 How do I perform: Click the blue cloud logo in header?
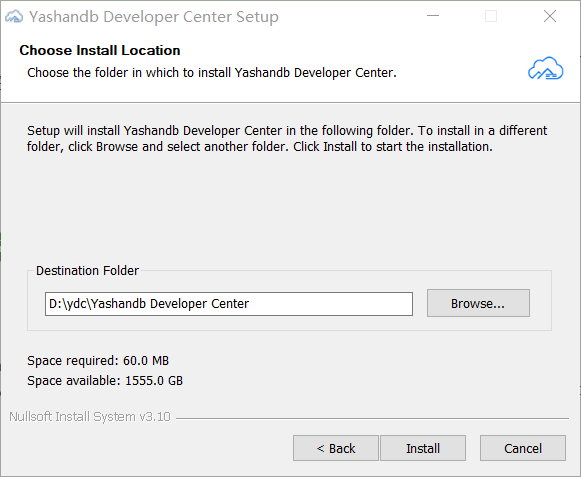point(545,69)
